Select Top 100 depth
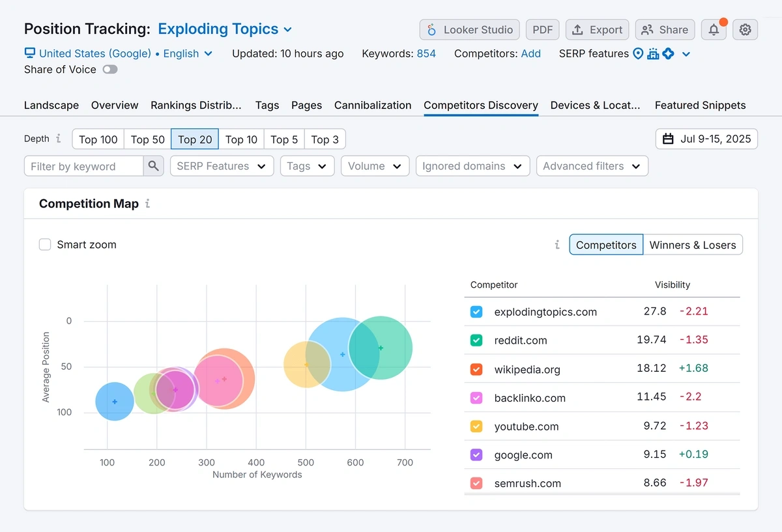The image size is (782, 532). 98,139
